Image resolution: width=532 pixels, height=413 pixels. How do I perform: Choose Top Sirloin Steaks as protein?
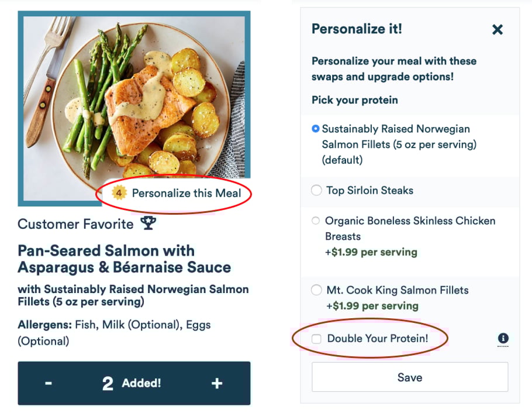[316, 190]
